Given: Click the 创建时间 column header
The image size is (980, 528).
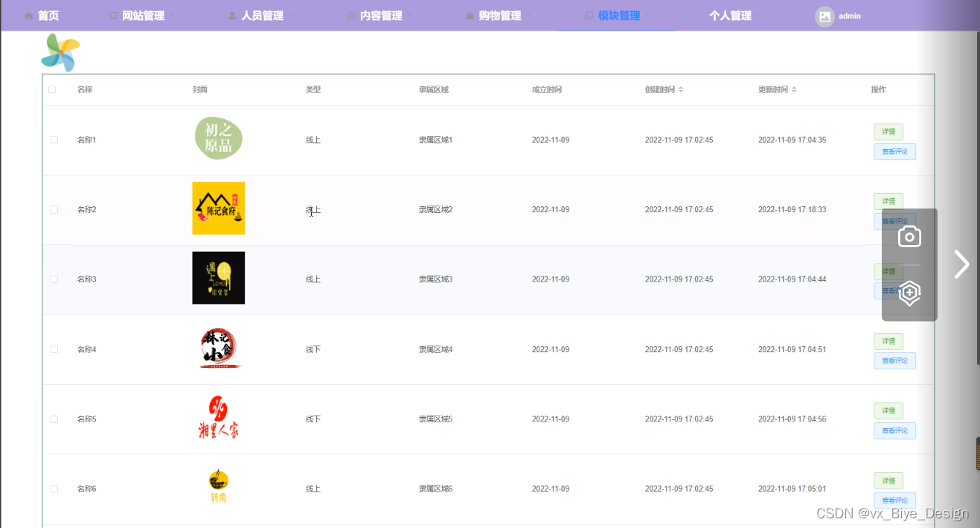Looking at the screenshot, I should (x=660, y=89).
